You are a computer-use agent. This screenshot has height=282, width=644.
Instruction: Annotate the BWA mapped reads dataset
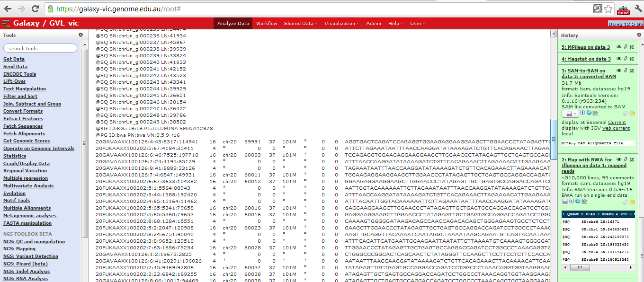[632, 201]
